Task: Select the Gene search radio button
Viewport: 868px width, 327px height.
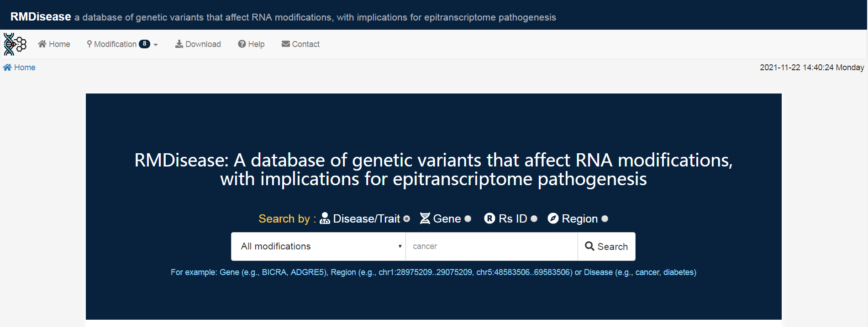Action: (x=468, y=219)
